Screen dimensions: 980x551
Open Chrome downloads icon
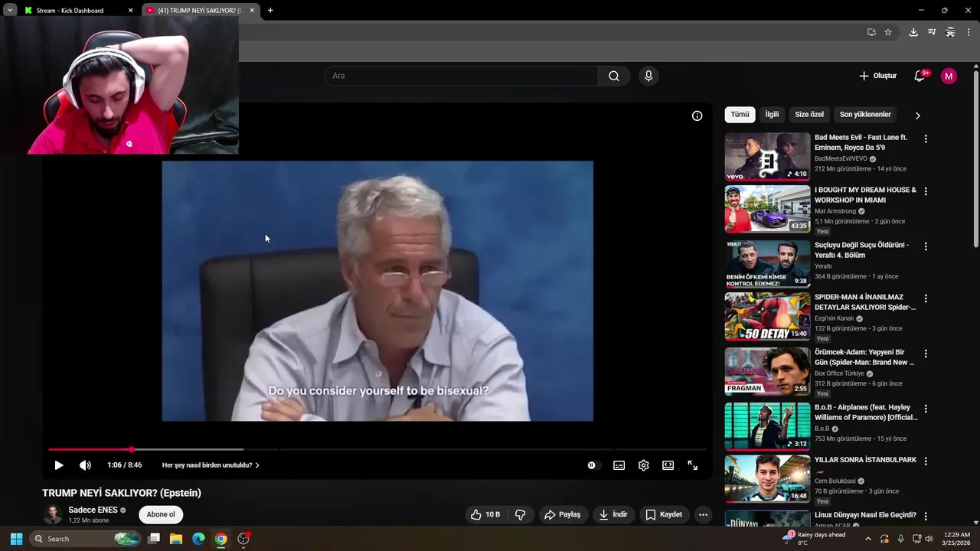pyautogui.click(x=913, y=32)
